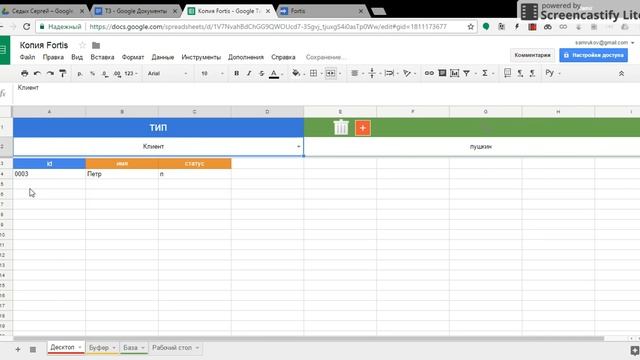The image size is (640, 360).
Task: Open the Клиент cell dropdown arrow
Action: tap(298, 147)
